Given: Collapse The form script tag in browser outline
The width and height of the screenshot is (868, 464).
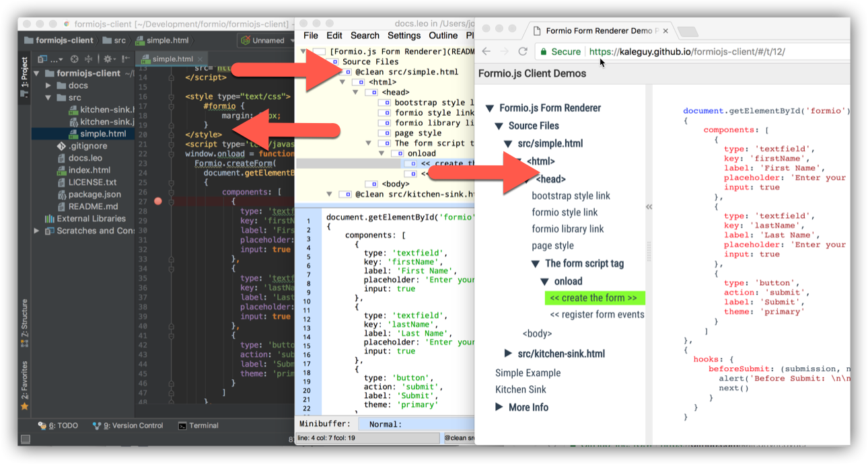Looking at the screenshot, I should pyautogui.click(x=536, y=264).
